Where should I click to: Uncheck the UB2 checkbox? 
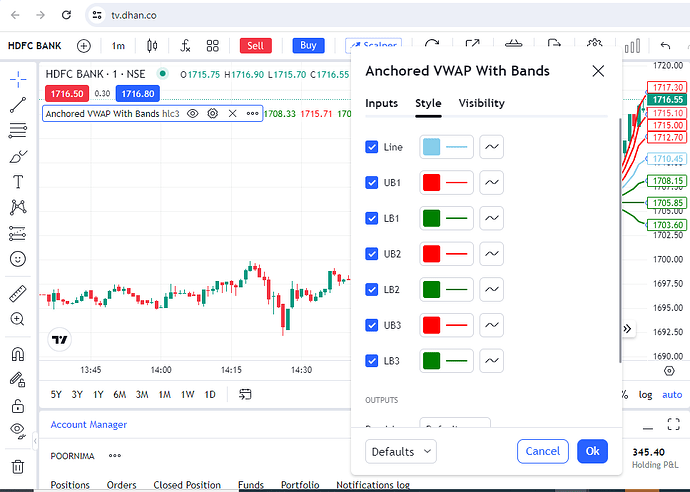[372, 254]
